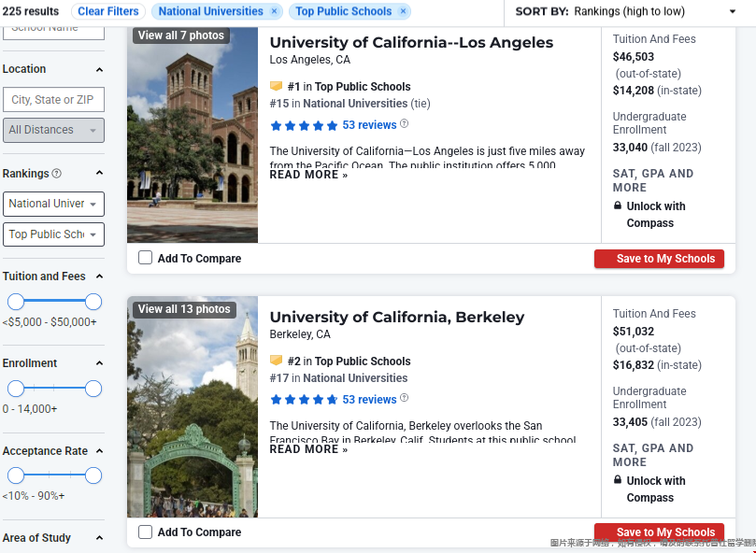Click the Clear Filters button
Viewport: 756px width, 553px height.
(x=108, y=11)
